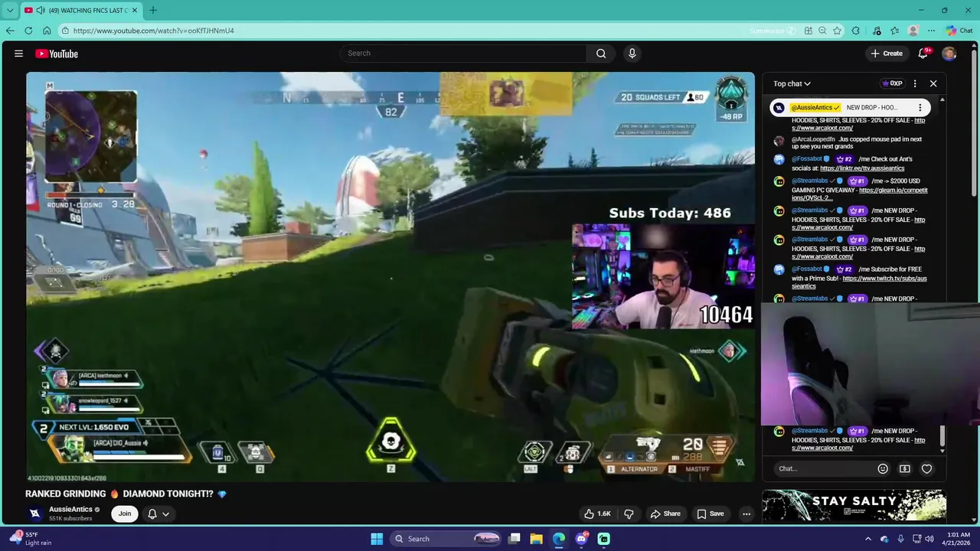Click the Create button
The image size is (980, 551).
887,54
